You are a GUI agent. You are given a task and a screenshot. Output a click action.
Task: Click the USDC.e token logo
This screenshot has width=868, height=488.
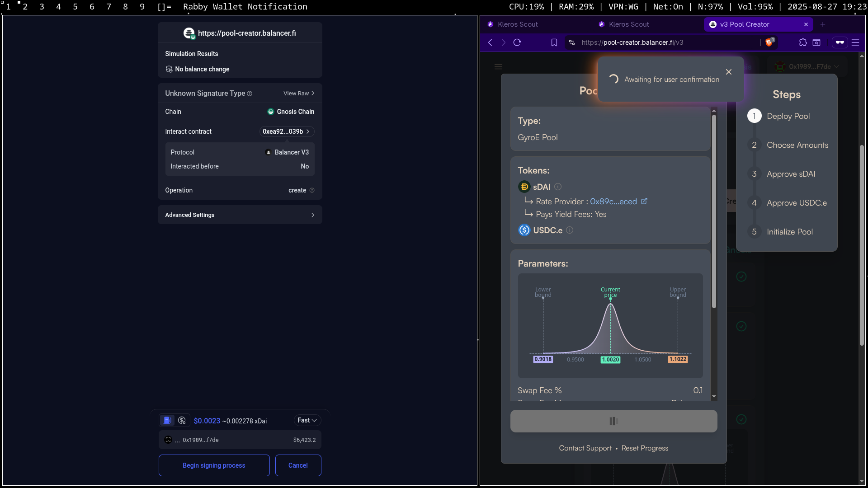tap(524, 230)
